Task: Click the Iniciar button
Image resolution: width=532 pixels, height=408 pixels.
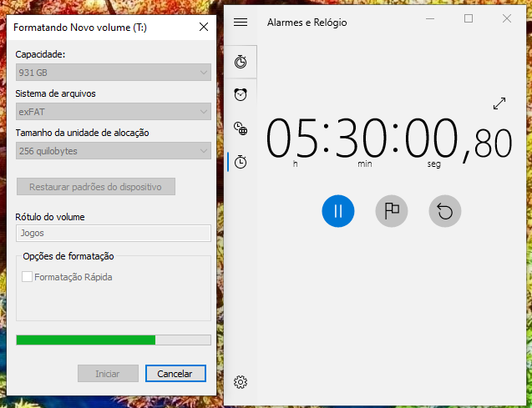Action: pyautogui.click(x=108, y=374)
